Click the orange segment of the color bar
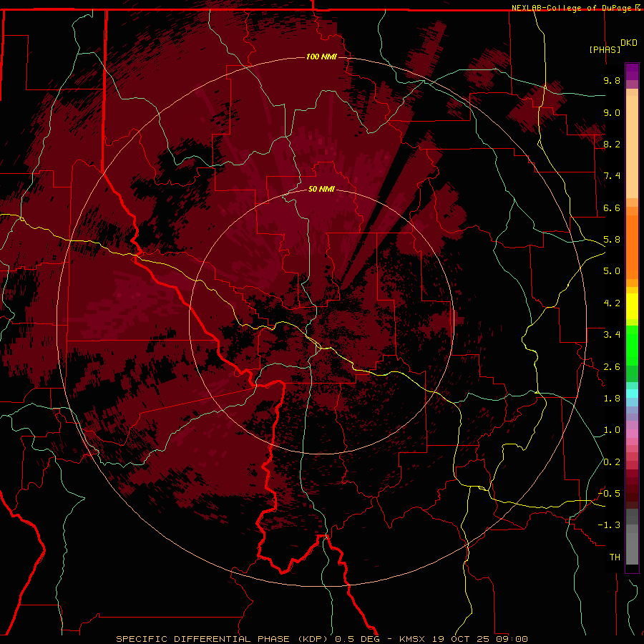 pos(632,248)
